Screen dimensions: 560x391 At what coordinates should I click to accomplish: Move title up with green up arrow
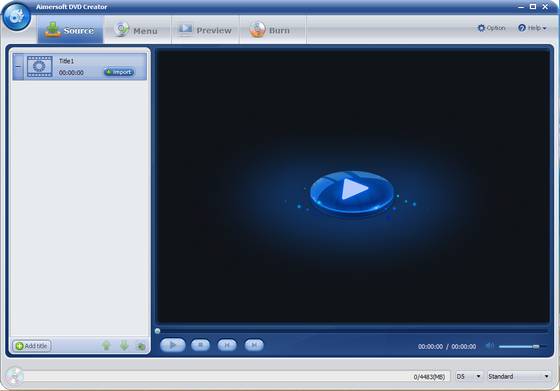[106, 346]
